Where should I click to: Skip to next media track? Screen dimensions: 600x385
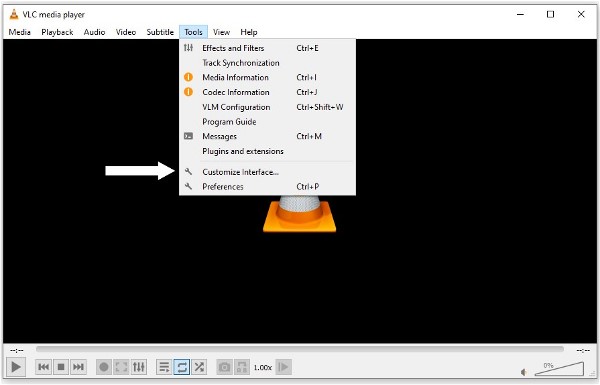coord(78,367)
